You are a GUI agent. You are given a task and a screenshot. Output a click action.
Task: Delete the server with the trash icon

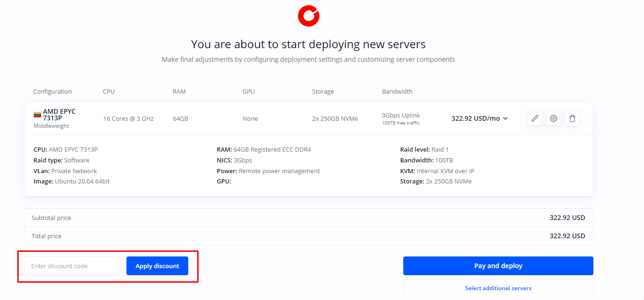pos(572,118)
